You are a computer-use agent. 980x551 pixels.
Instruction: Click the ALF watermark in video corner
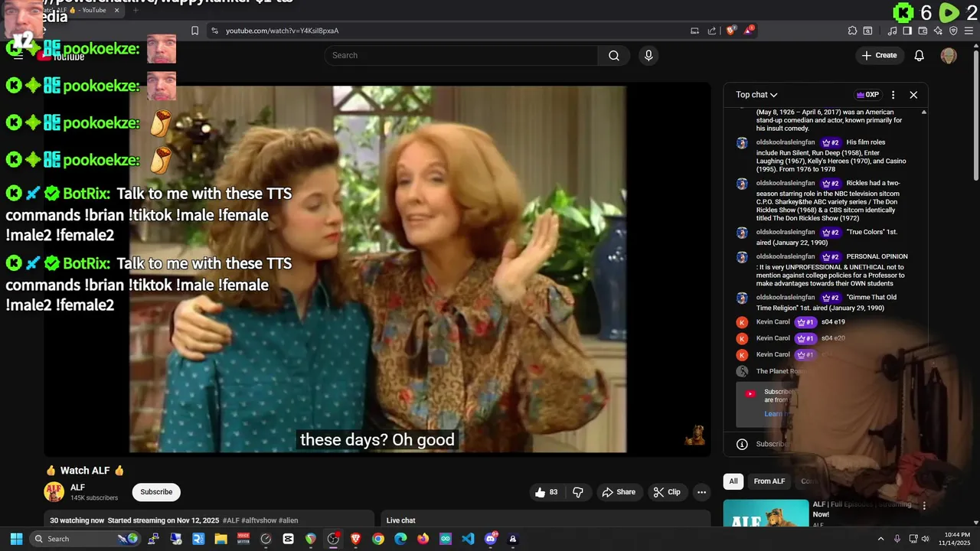(694, 436)
